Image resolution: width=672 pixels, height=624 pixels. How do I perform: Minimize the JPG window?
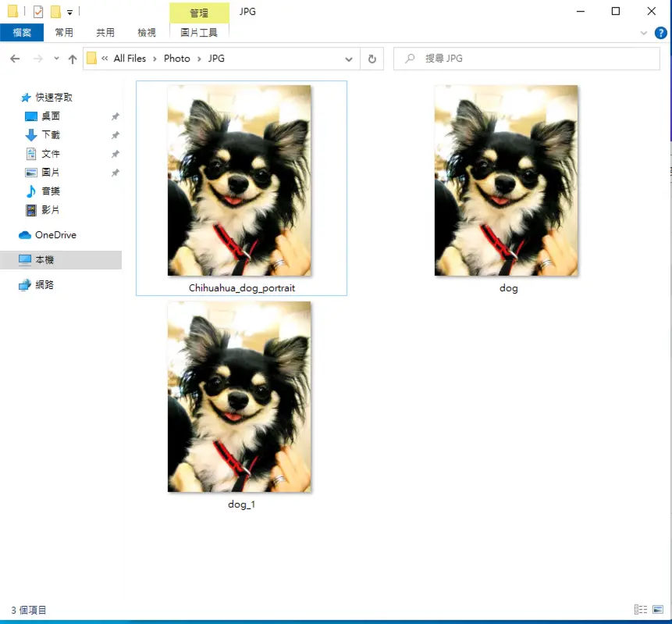(x=581, y=12)
